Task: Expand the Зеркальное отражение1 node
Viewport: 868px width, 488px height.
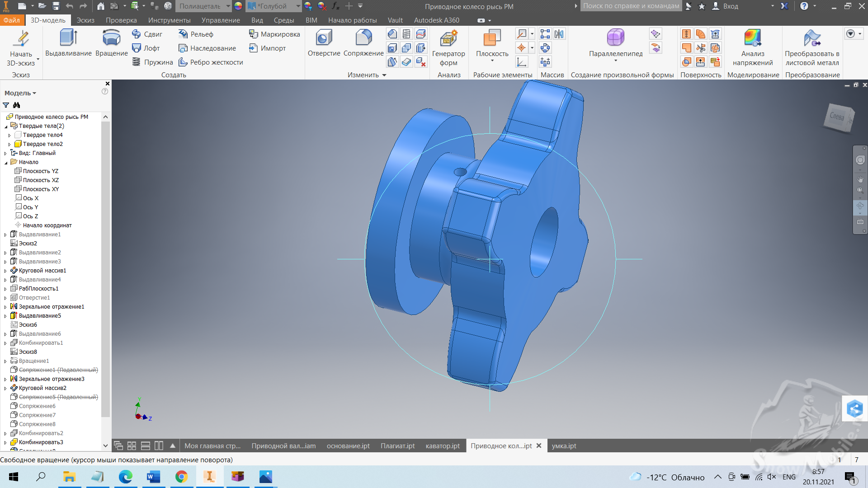Action: [x=6, y=307]
